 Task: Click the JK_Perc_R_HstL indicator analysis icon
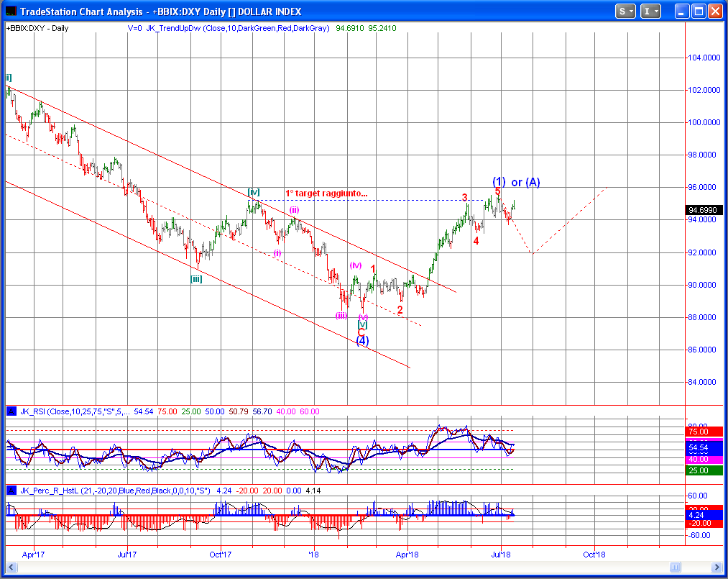pyautogui.click(x=11, y=491)
